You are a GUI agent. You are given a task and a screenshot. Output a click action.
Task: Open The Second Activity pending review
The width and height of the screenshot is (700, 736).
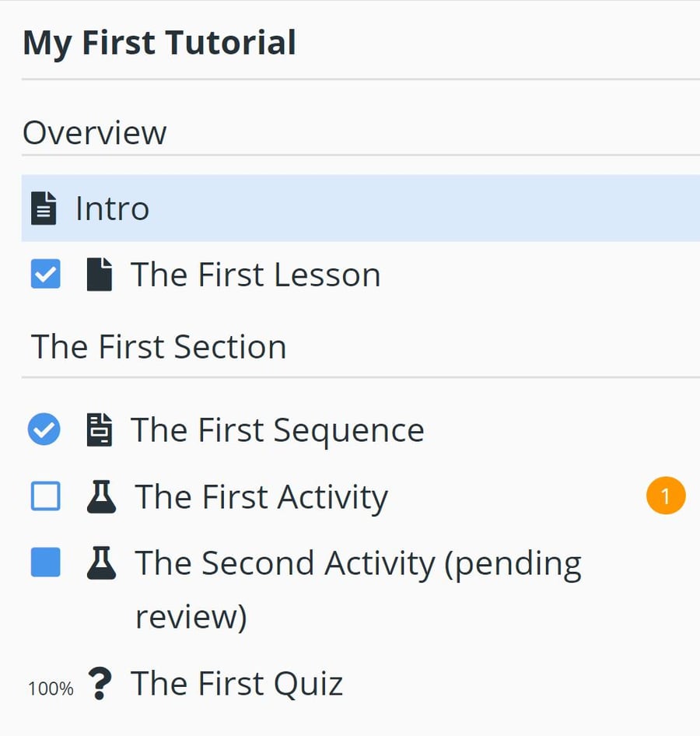click(358, 563)
